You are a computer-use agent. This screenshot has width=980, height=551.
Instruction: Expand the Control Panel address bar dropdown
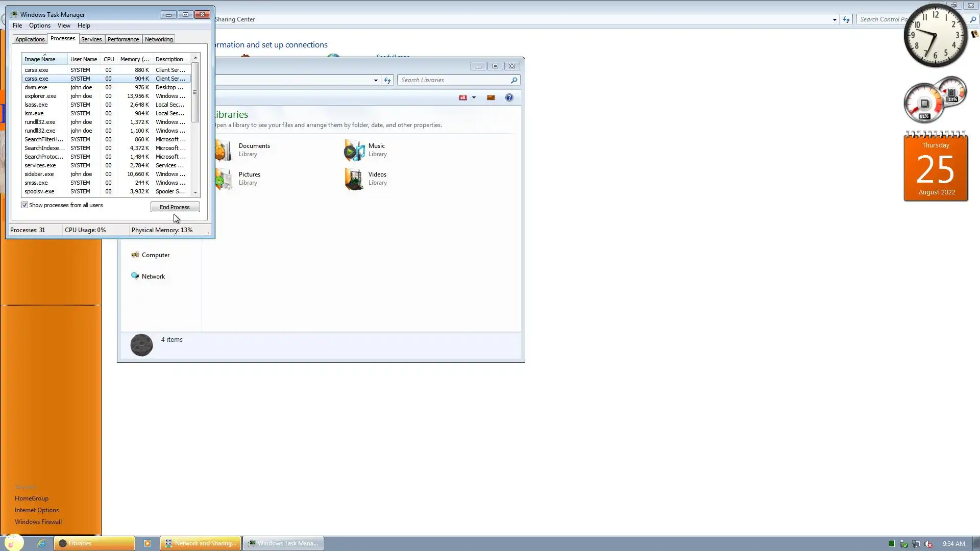[x=835, y=19]
